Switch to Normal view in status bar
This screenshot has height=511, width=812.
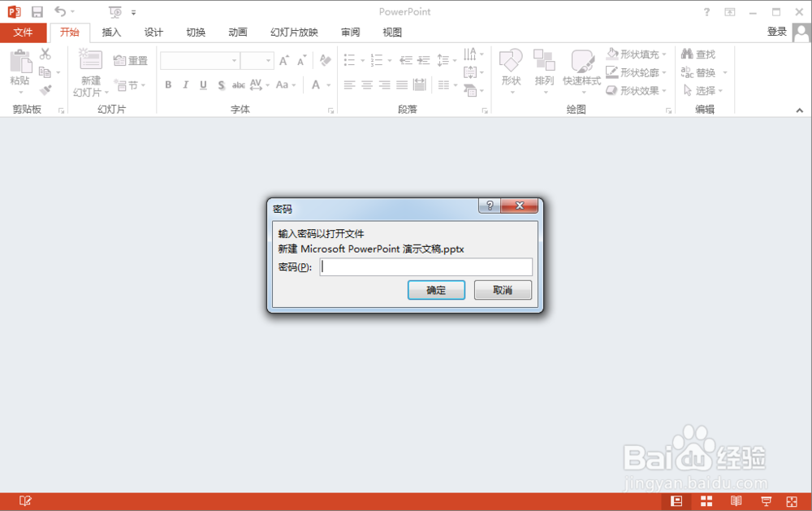coord(676,500)
